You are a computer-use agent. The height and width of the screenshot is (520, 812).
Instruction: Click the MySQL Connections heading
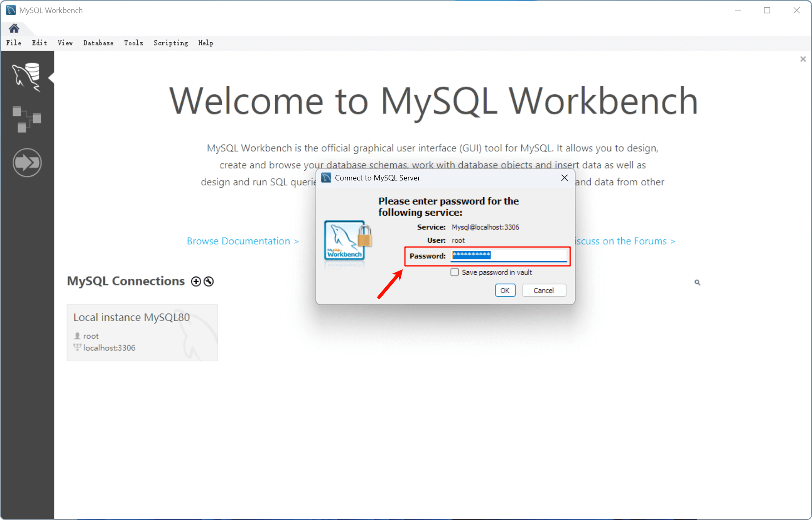click(126, 281)
